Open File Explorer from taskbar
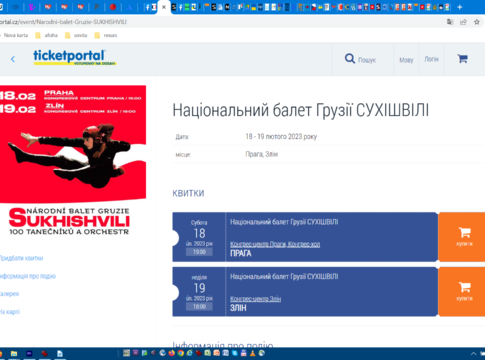485x360 pixels. click(x=14, y=354)
